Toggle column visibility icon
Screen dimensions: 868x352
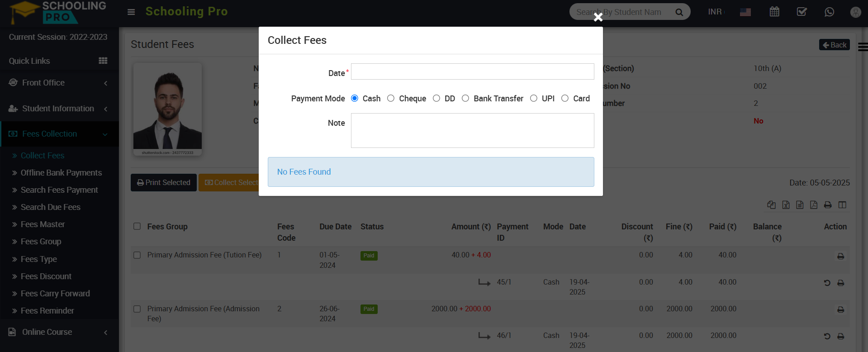pyautogui.click(x=842, y=205)
